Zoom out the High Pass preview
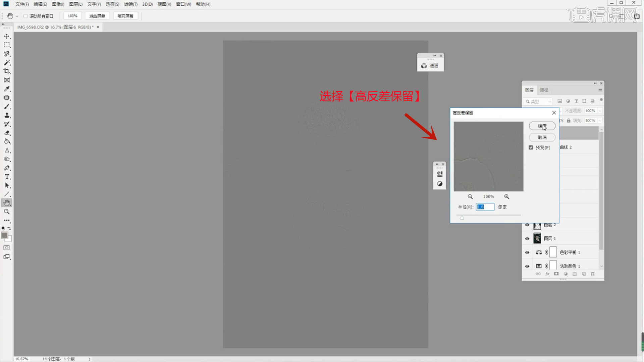644x362 pixels. click(470, 197)
